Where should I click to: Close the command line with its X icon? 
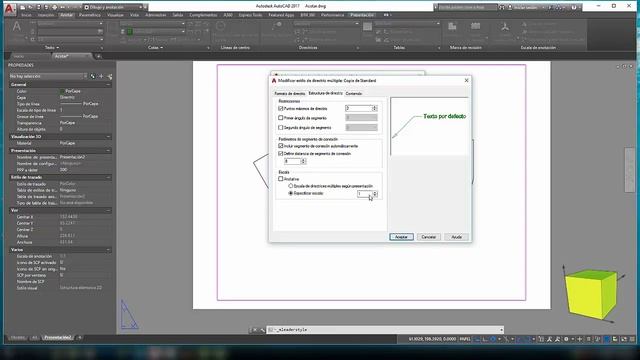tap(255, 330)
